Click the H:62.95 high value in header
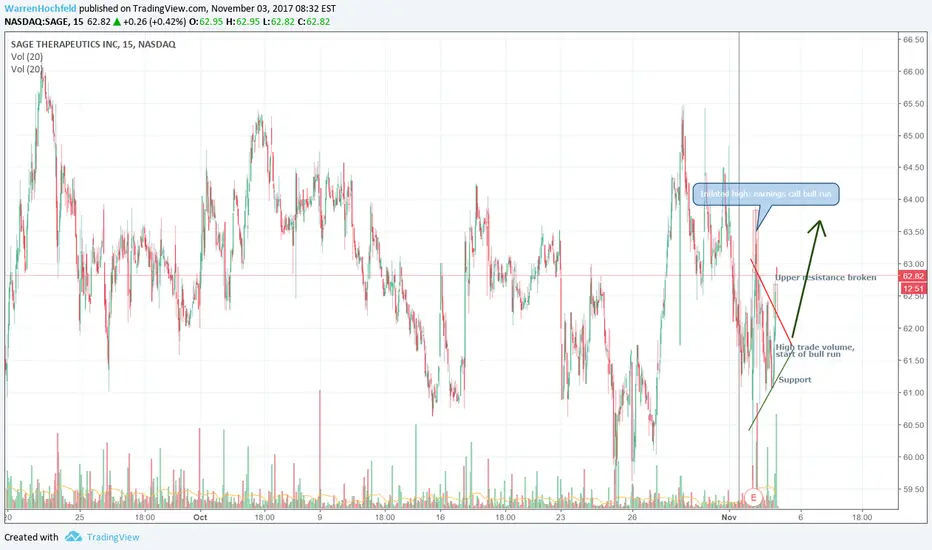The height and width of the screenshot is (550, 932). point(243,21)
